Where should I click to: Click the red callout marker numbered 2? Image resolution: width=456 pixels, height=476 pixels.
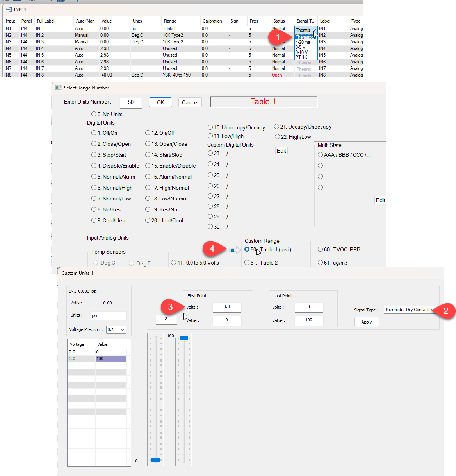click(x=445, y=311)
